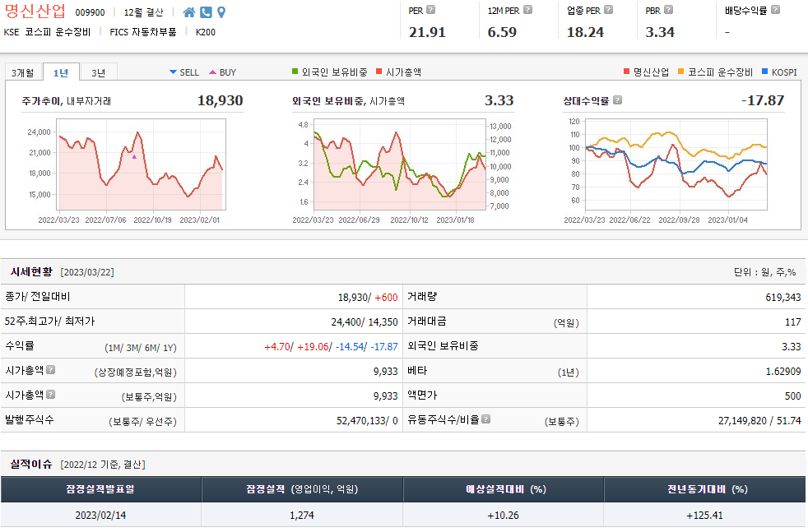Click the 주가추이 price chart

coord(142,164)
